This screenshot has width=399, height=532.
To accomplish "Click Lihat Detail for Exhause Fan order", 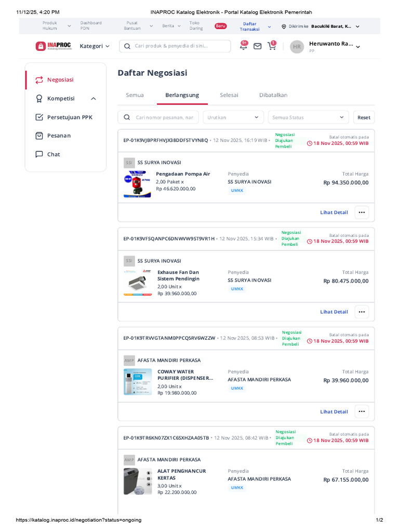I will [334, 312].
